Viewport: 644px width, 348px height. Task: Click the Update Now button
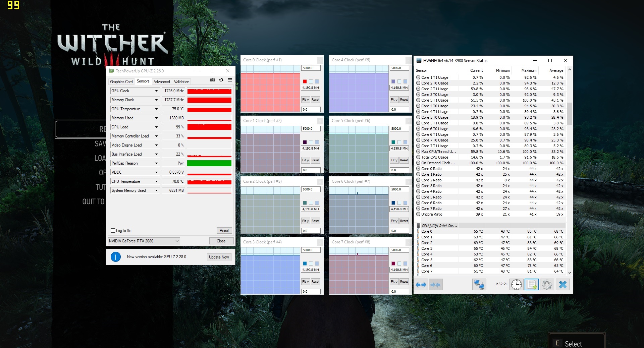pos(219,257)
